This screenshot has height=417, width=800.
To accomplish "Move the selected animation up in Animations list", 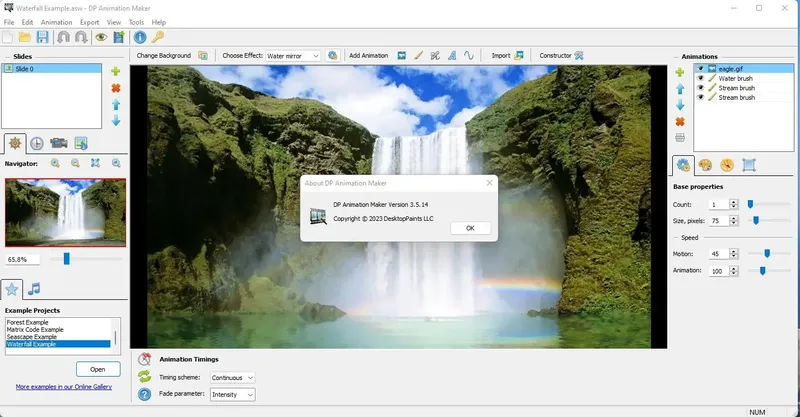I will point(680,89).
